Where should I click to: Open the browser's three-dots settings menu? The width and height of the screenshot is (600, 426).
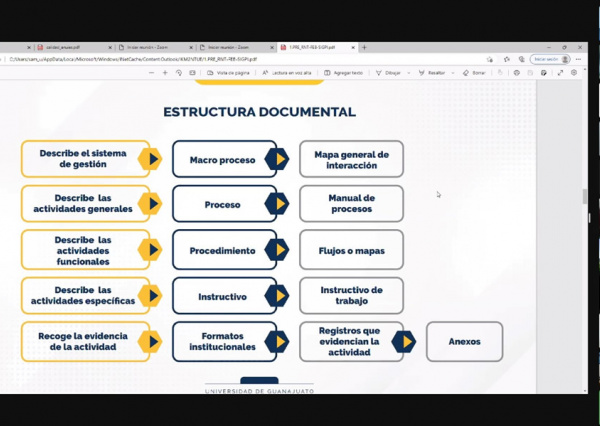coord(579,59)
